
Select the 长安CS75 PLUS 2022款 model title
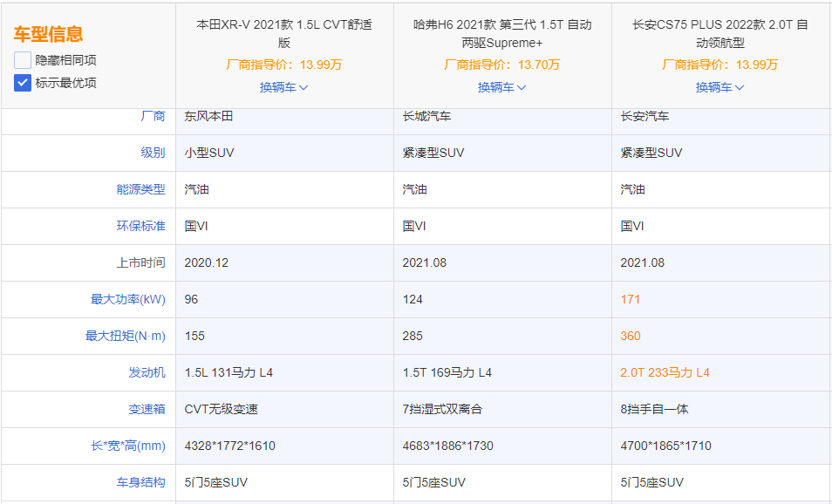[720, 33]
